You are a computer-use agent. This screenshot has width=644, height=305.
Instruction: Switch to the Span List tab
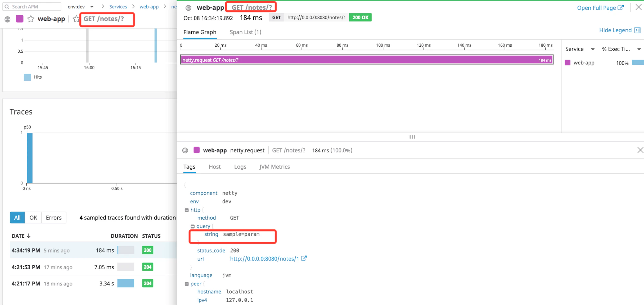click(x=245, y=32)
